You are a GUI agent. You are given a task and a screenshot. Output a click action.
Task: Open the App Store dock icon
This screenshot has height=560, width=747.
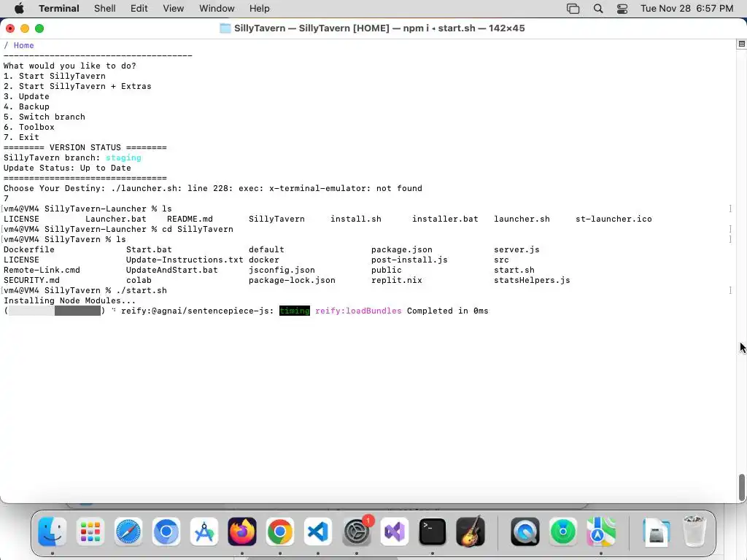(204, 532)
